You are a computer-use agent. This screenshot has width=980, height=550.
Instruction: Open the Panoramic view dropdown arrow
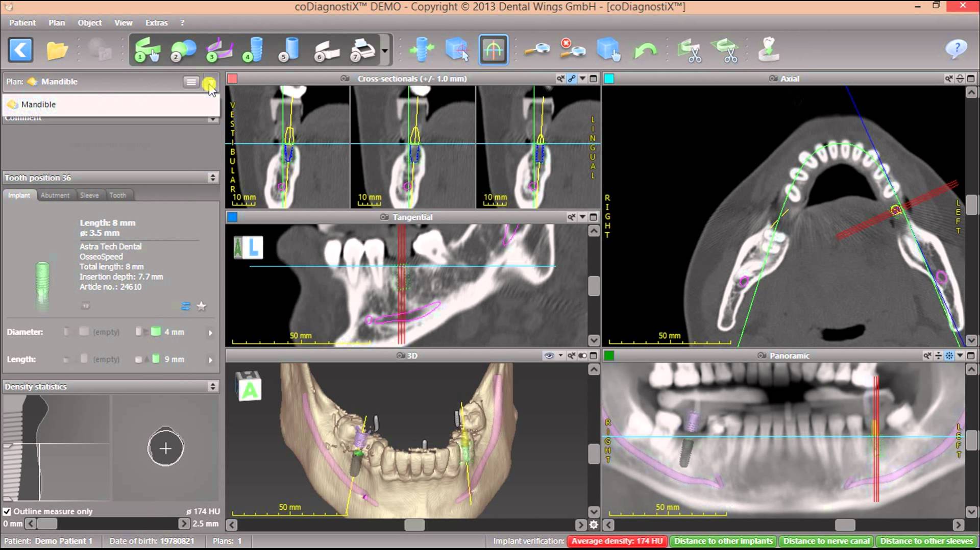[960, 356]
